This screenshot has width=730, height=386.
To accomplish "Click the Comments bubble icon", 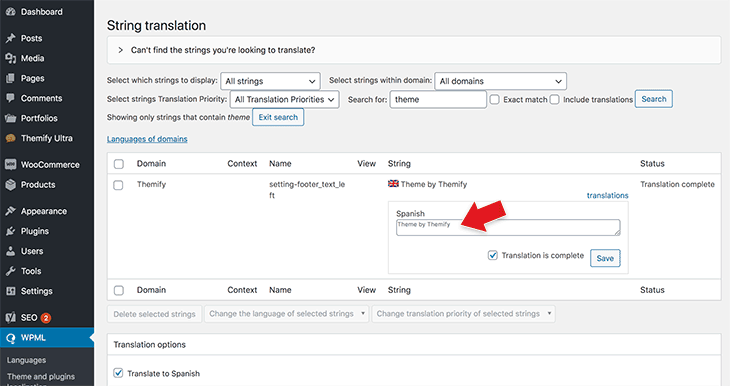I will coord(10,98).
